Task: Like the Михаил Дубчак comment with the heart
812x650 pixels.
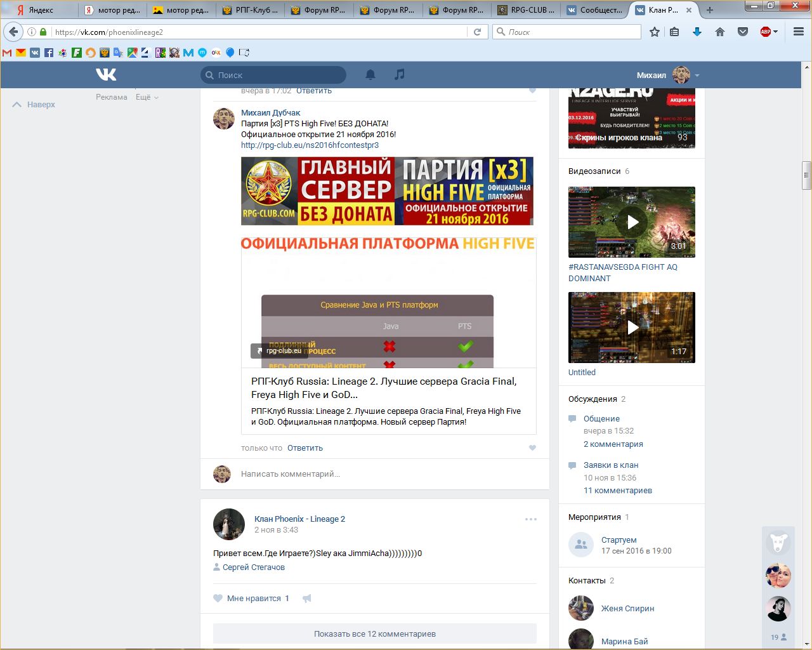Action: click(532, 448)
